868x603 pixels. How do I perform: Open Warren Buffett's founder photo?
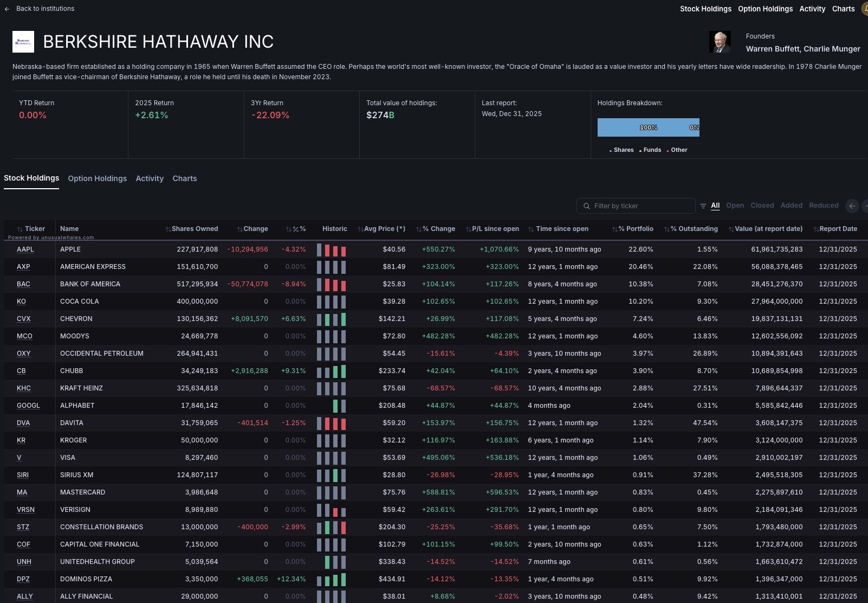click(x=720, y=42)
